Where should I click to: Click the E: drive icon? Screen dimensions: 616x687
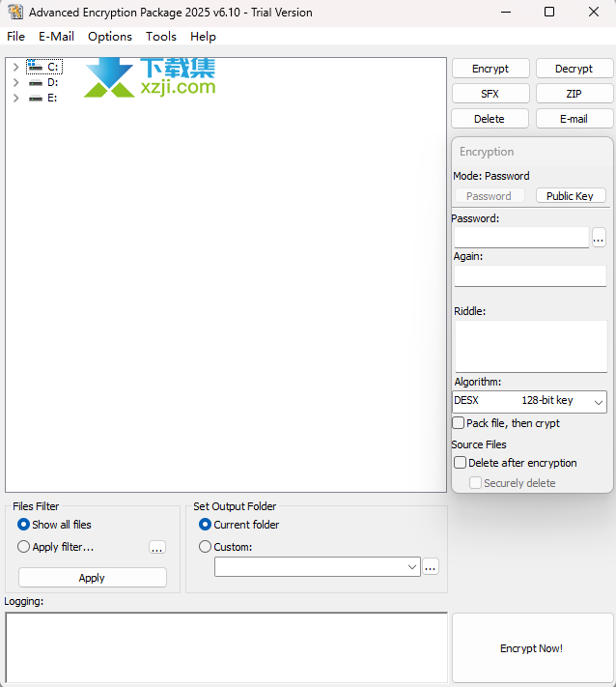point(35,99)
